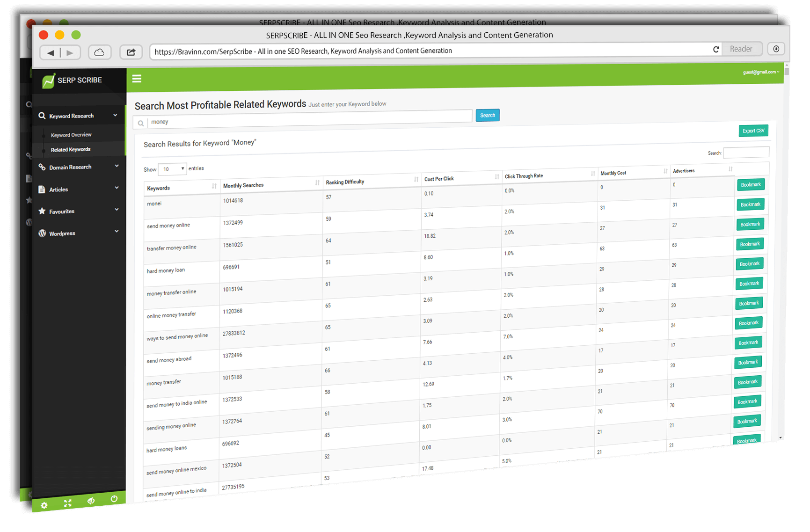Click the table filter Search input field
The width and height of the screenshot is (810, 532).
[x=746, y=152]
